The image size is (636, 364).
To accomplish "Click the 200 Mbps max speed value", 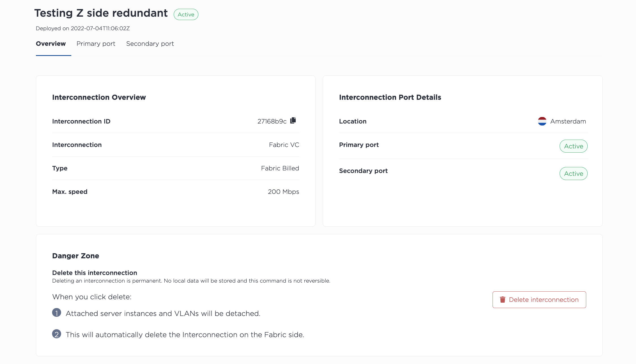I will [283, 192].
